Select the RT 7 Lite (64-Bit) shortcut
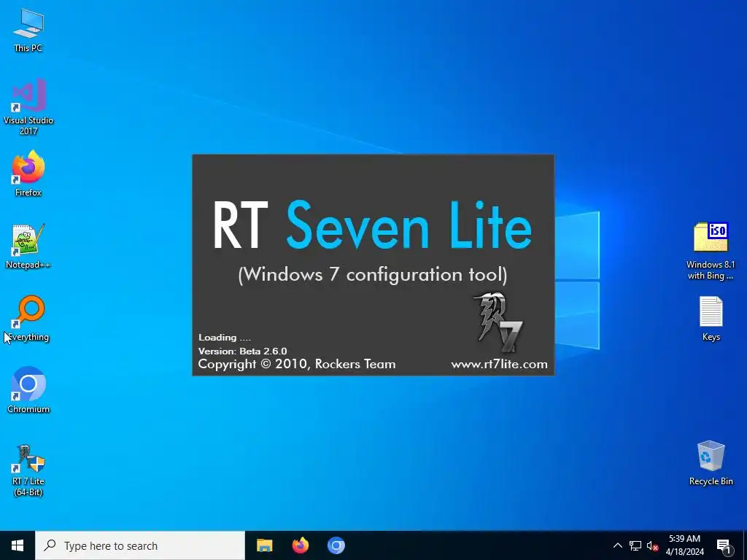 coord(28,471)
